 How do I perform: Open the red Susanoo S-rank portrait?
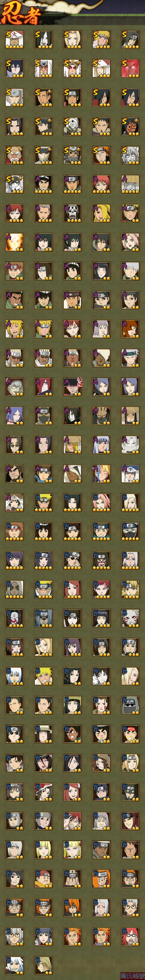[130, 68]
